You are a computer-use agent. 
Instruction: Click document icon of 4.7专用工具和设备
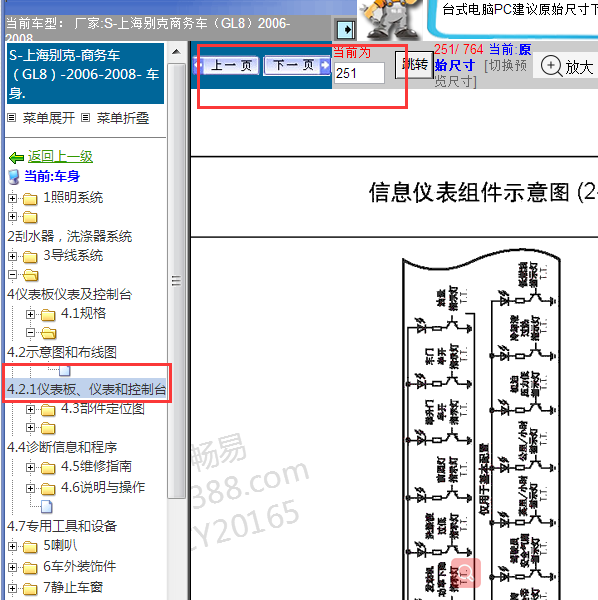click(47, 507)
